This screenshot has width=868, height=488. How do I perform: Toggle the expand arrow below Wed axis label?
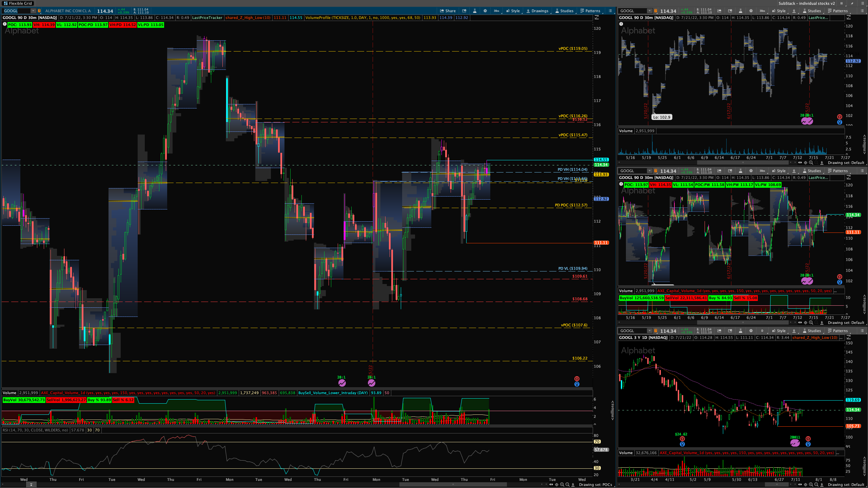click(x=31, y=485)
